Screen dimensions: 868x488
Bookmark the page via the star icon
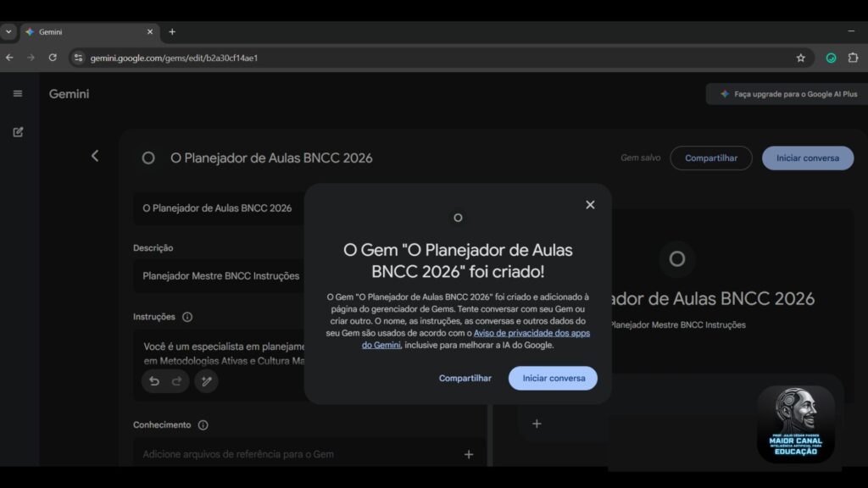800,58
